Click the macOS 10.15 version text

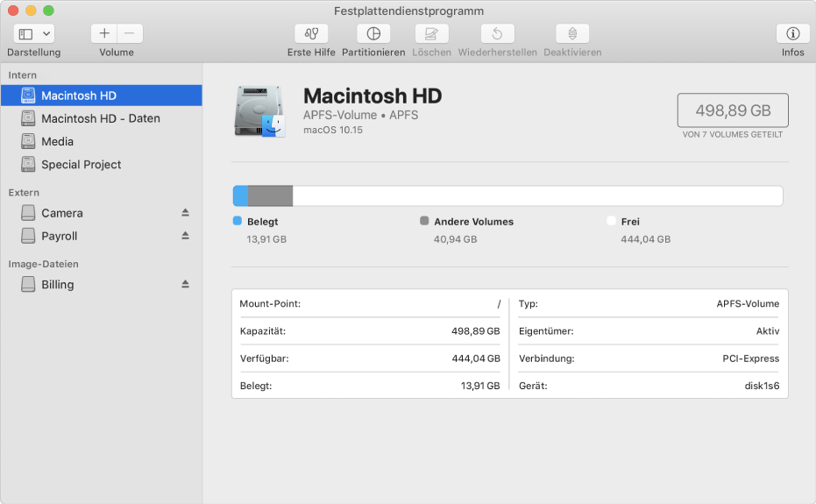pos(333,131)
